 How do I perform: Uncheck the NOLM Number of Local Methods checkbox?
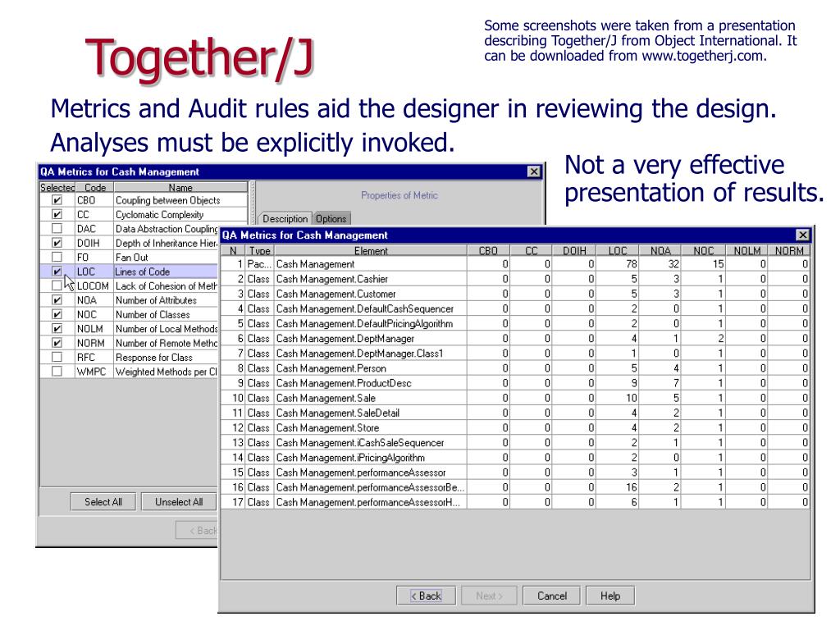(x=57, y=329)
